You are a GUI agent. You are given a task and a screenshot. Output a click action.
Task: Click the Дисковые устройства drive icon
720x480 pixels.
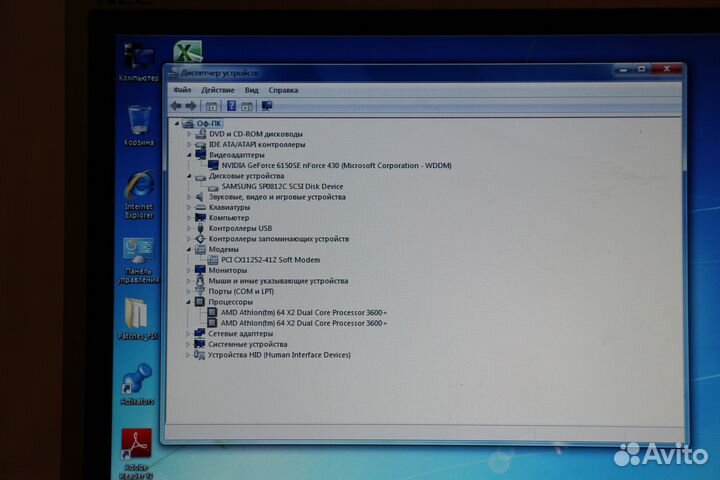[x=201, y=176]
